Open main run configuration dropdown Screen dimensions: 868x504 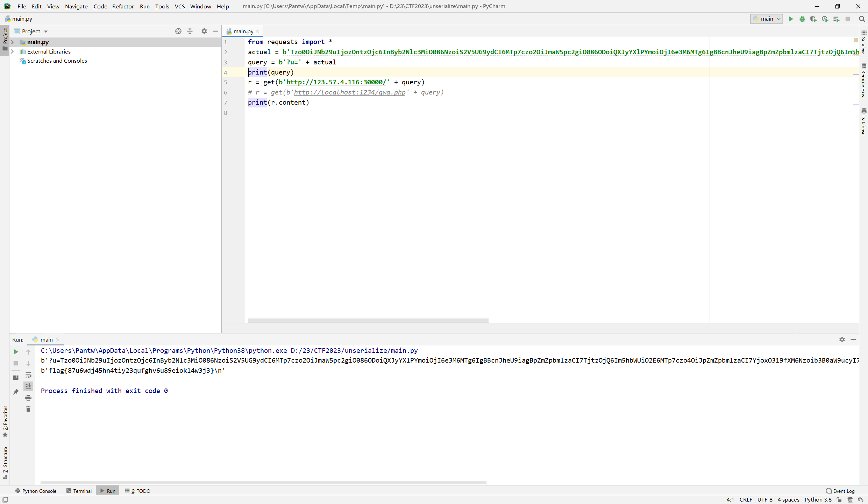[x=767, y=19]
